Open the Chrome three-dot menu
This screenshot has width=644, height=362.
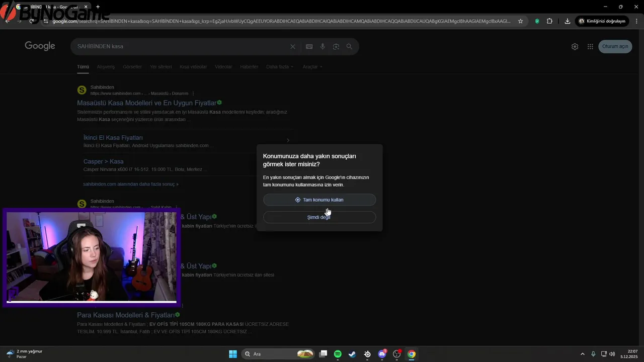[x=636, y=21]
